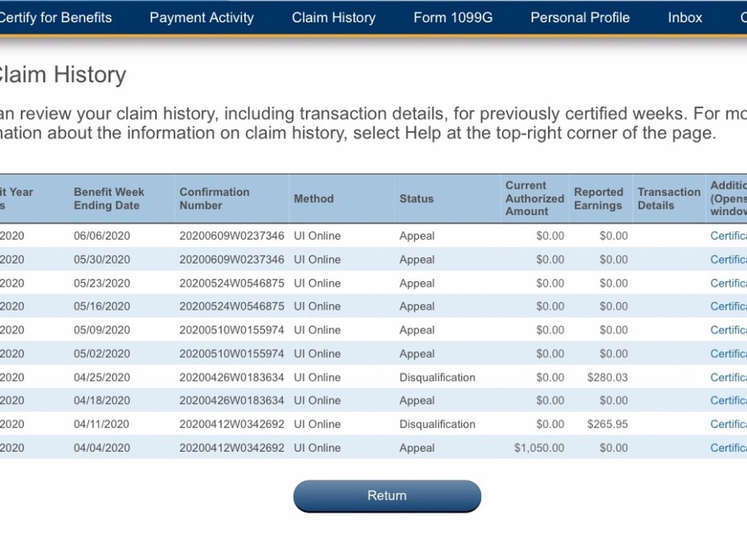Viewport: 747px width, 560px height.
Task: Click the Confirmation Number column header
Action: [x=214, y=198]
